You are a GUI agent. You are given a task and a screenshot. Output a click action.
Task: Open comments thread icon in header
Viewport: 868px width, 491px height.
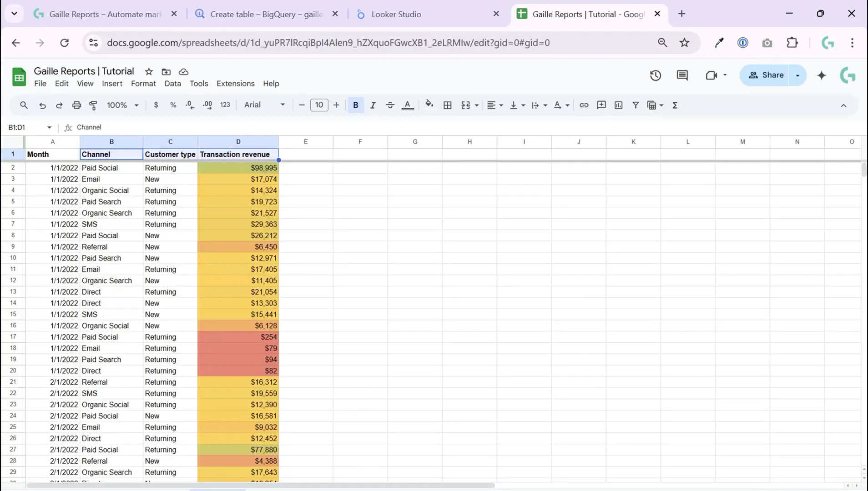pyautogui.click(x=682, y=75)
